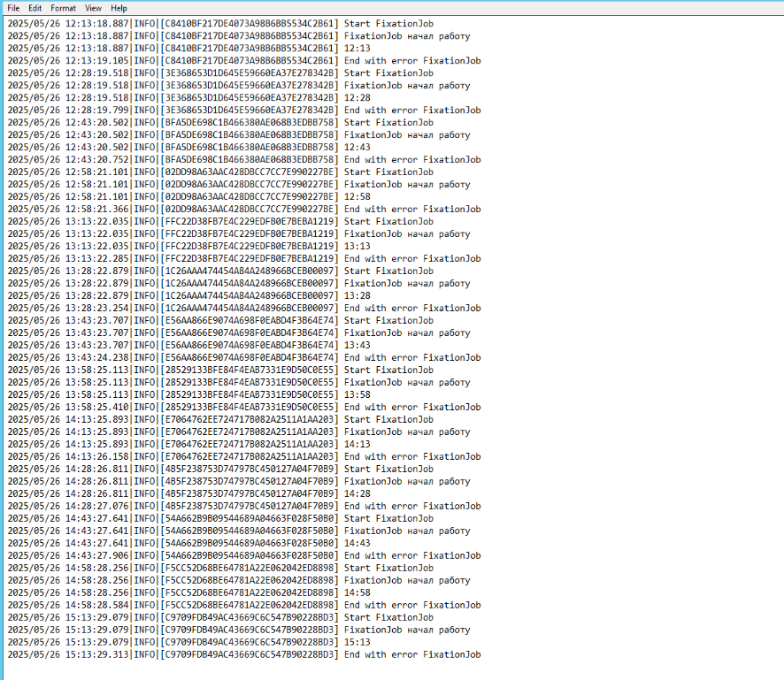Click 'Start FixationJob' on the 14:28:26.811 line
The image size is (784, 680).
tap(388, 469)
